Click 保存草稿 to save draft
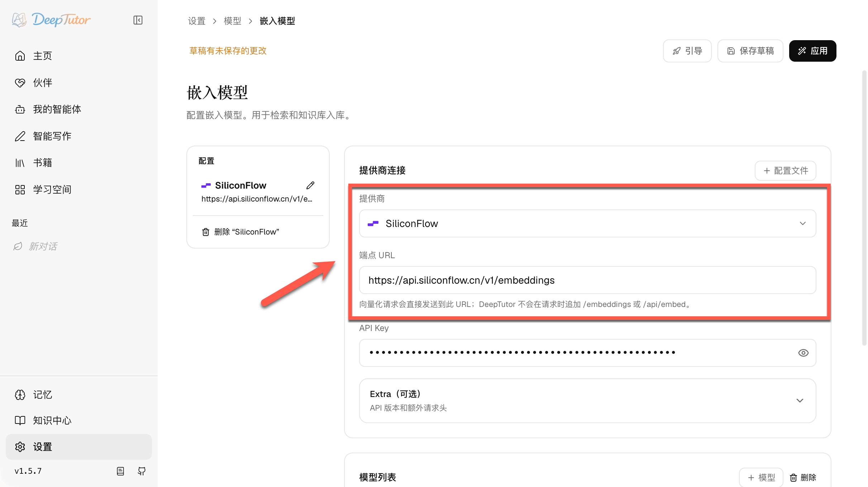The image size is (868, 487). [x=750, y=51]
